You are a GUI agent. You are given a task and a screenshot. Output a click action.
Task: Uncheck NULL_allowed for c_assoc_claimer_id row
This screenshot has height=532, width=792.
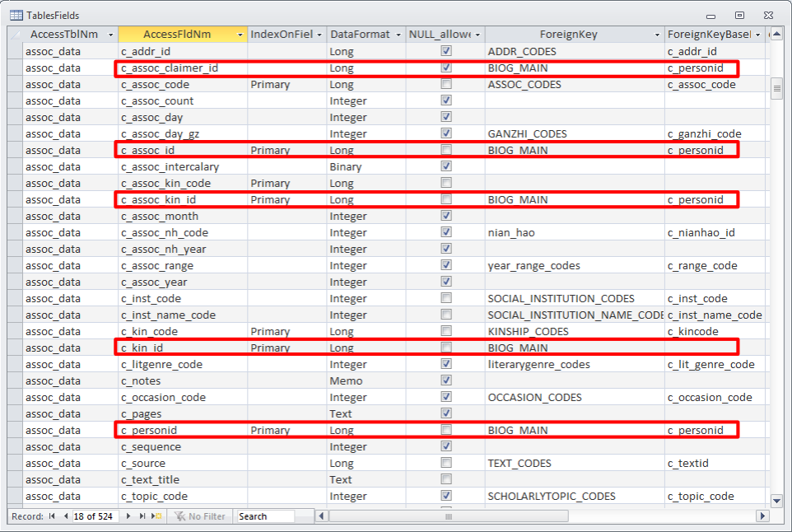click(x=446, y=68)
